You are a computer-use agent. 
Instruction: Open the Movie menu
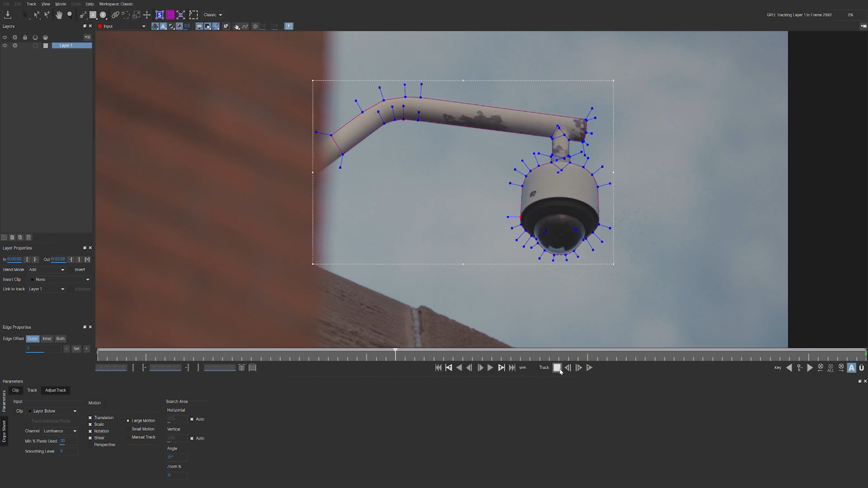pos(61,4)
